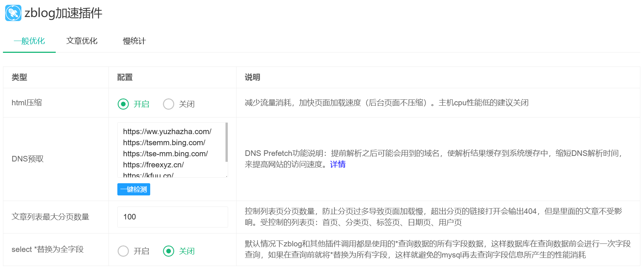
Task: Click the zblog加速插件 page title
Action: pos(63,13)
